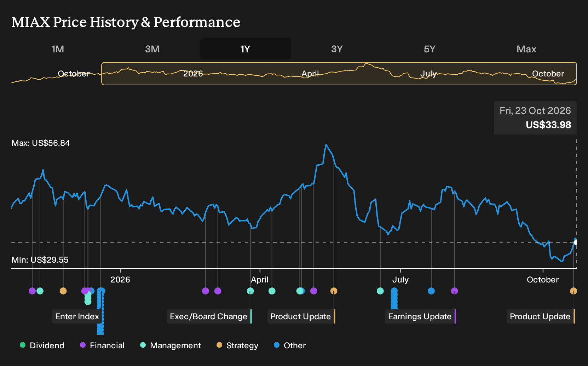Image resolution: width=588 pixels, height=366 pixels.
Task: Switch to the 3Y time range
Action: click(x=337, y=49)
